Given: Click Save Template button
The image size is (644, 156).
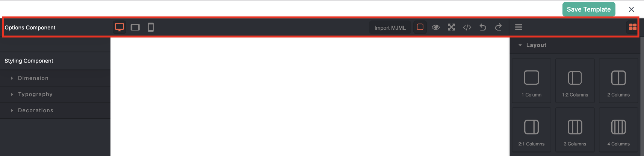Looking at the screenshot, I should (589, 9).
